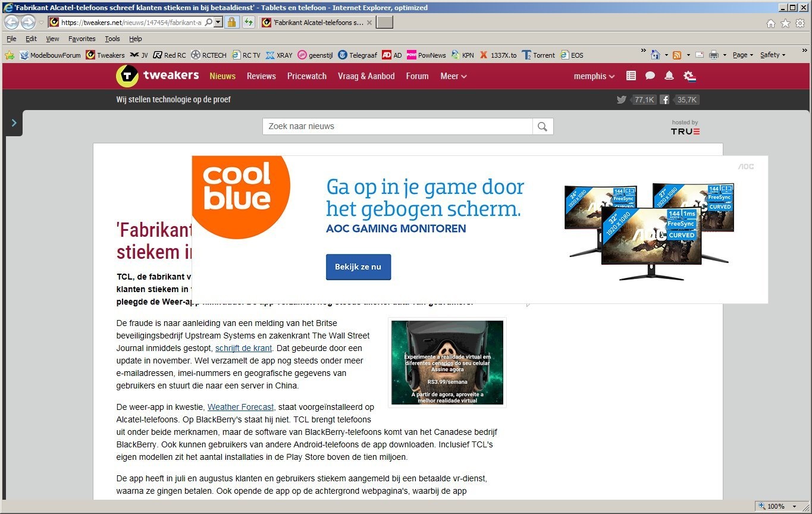Click the Tweakers logo
The image size is (812, 514).
[157, 76]
